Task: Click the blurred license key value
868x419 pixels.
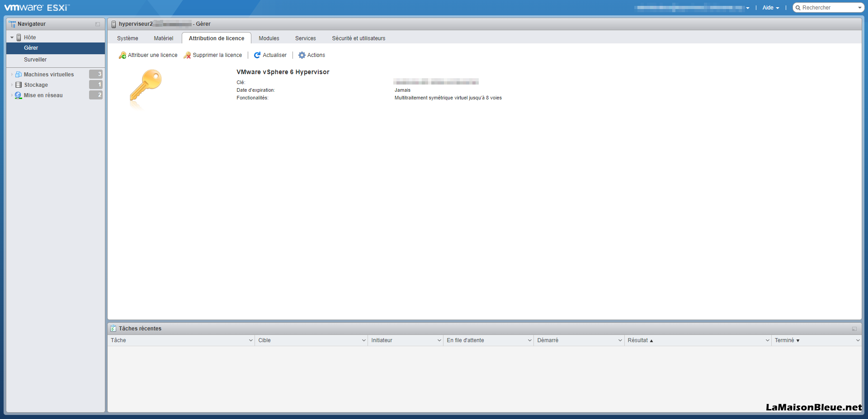Action: click(x=436, y=81)
